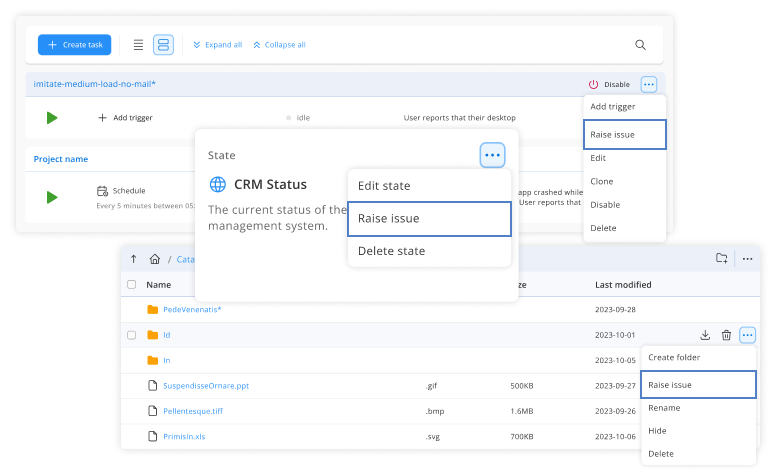Image resolution: width=776 pixels, height=470 pixels.
Task: Open the PedeVenenatis* folder
Action: tap(192, 310)
